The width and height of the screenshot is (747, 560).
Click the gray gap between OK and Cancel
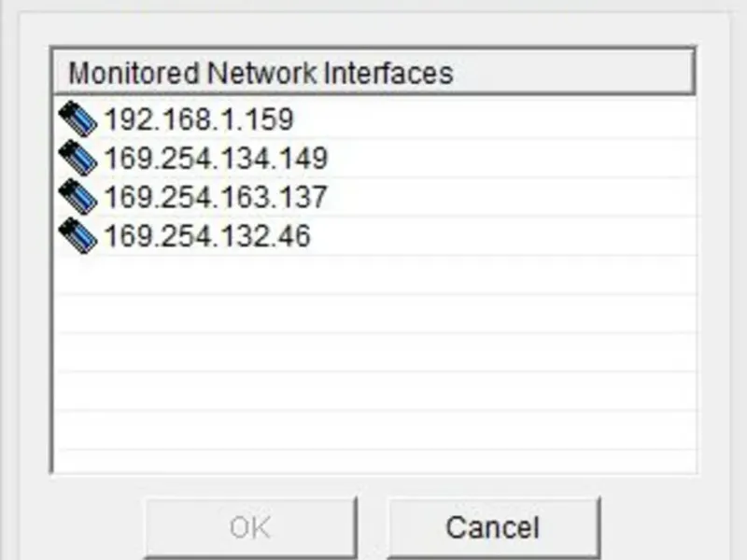372,527
